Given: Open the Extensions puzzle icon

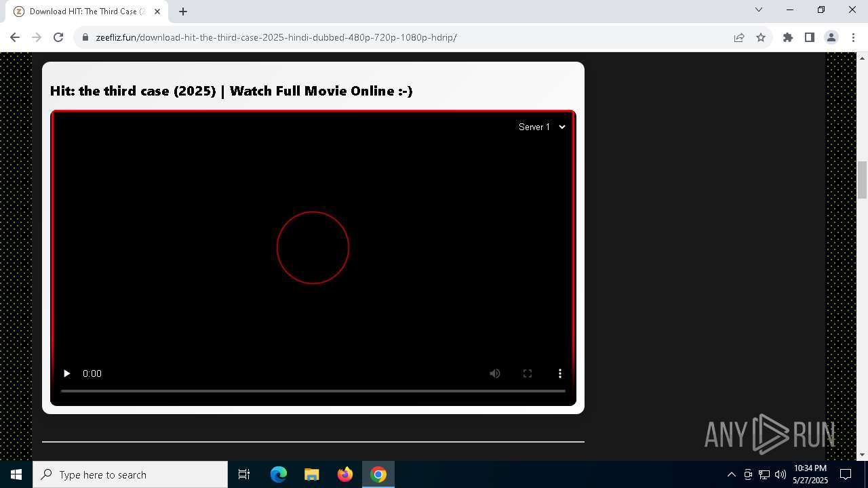Looking at the screenshot, I should pyautogui.click(x=788, y=37).
